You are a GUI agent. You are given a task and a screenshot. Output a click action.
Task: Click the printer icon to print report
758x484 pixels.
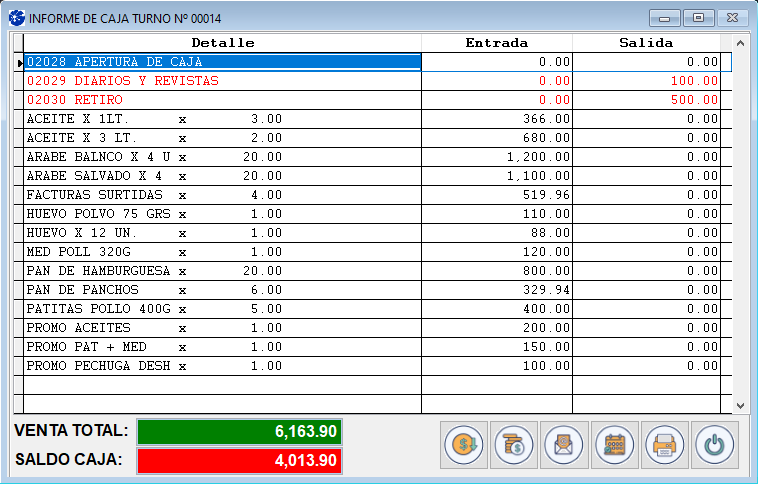pyautogui.click(x=664, y=444)
